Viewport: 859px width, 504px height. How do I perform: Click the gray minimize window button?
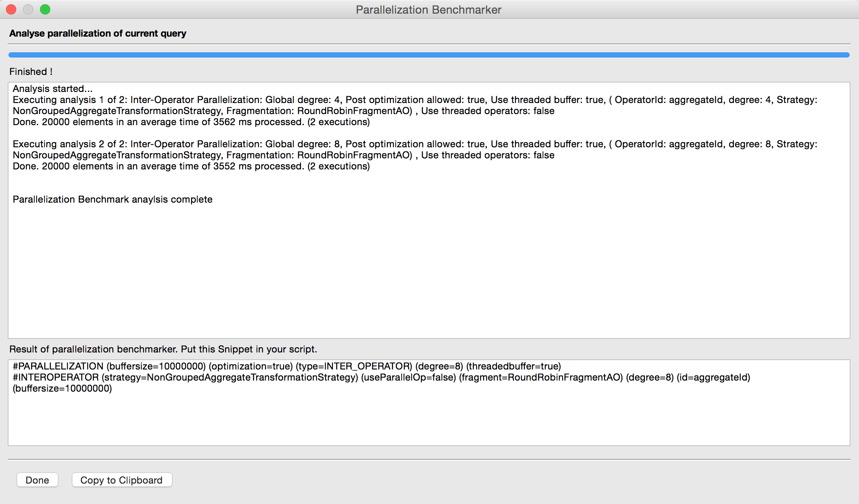(28, 9)
